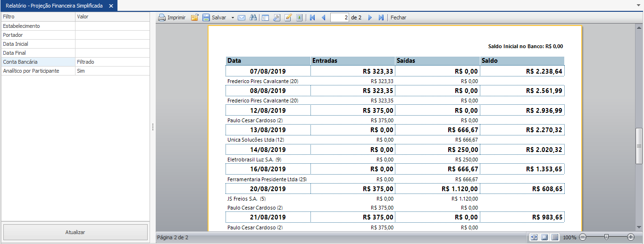644x244 pixels.
Task: Jump to the last page of report
Action: point(381,17)
